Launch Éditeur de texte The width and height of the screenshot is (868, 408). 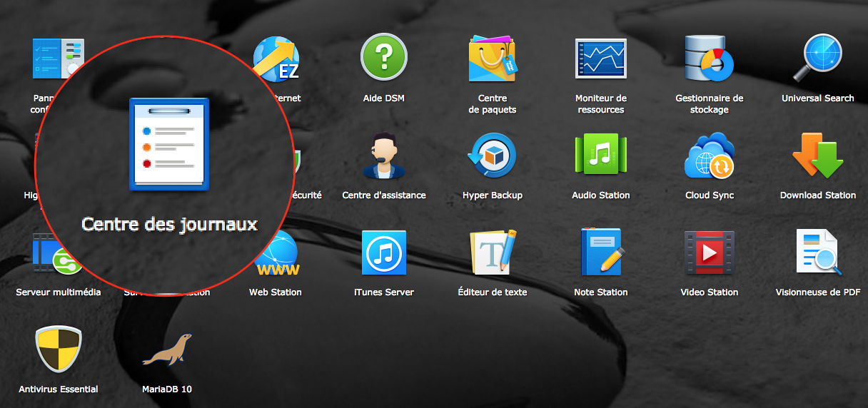point(492,253)
